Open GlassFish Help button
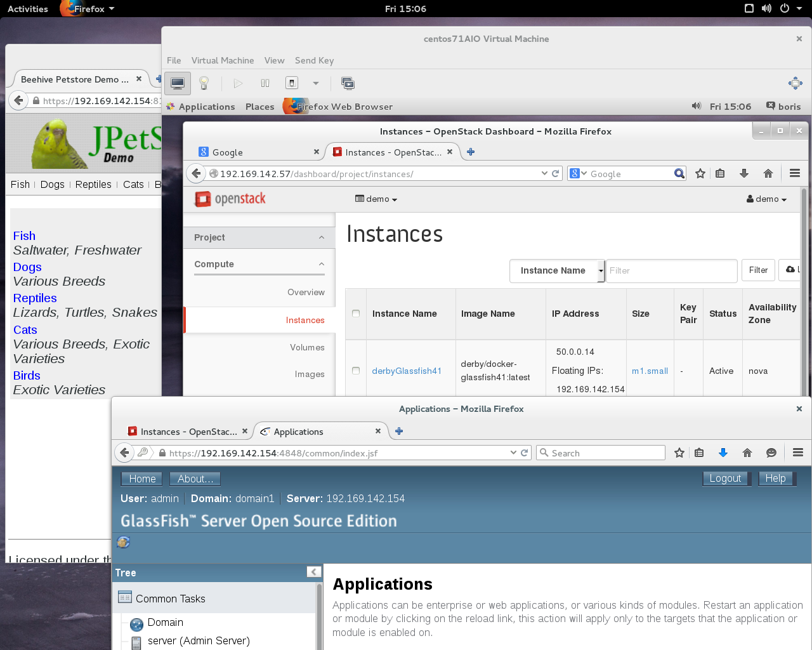The height and width of the screenshot is (650, 812). click(x=775, y=479)
